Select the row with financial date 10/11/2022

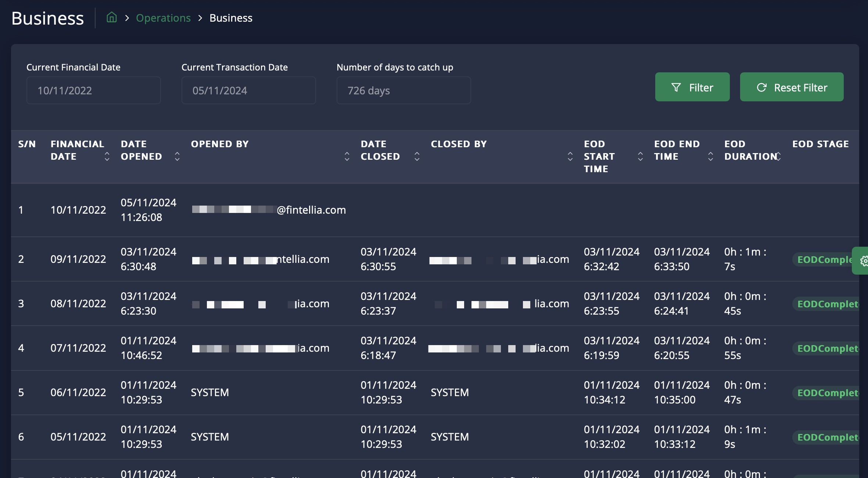coord(78,210)
